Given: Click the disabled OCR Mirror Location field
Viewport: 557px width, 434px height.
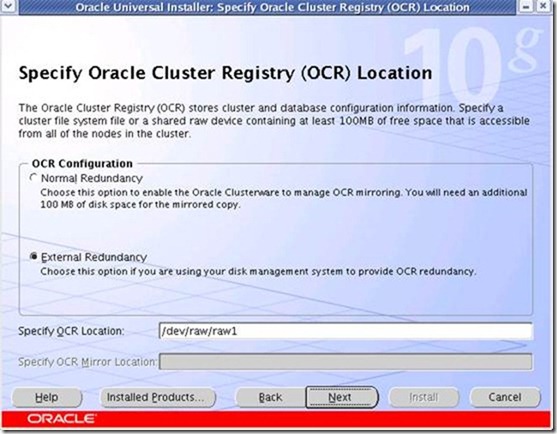Looking at the screenshot, I should [346, 362].
